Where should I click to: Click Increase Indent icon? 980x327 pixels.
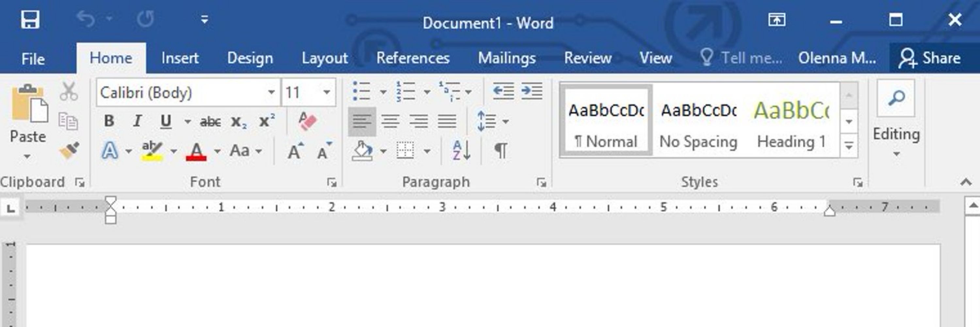(531, 91)
